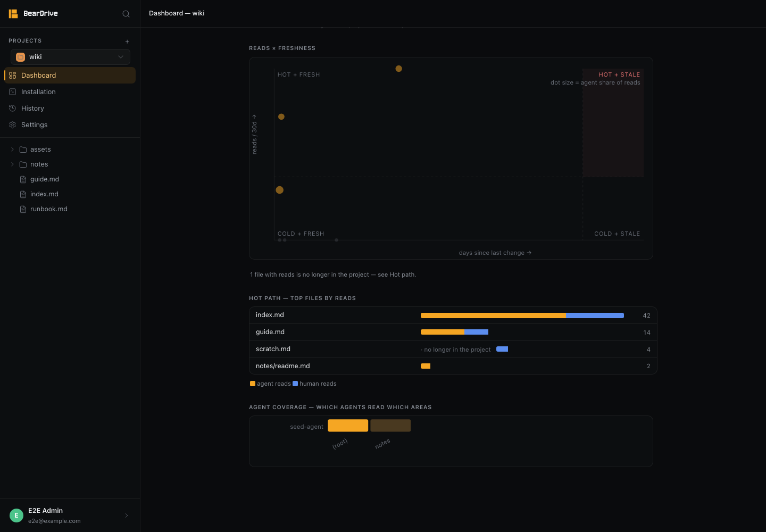Open the wiki project dropdown

[70, 57]
